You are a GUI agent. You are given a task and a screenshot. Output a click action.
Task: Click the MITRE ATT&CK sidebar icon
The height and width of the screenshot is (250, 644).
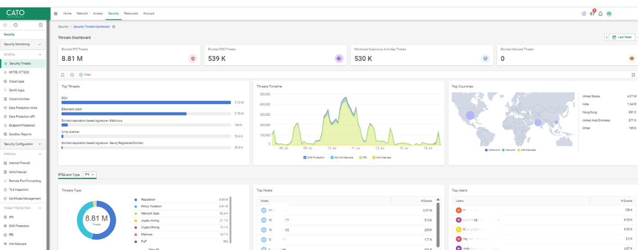(5, 72)
